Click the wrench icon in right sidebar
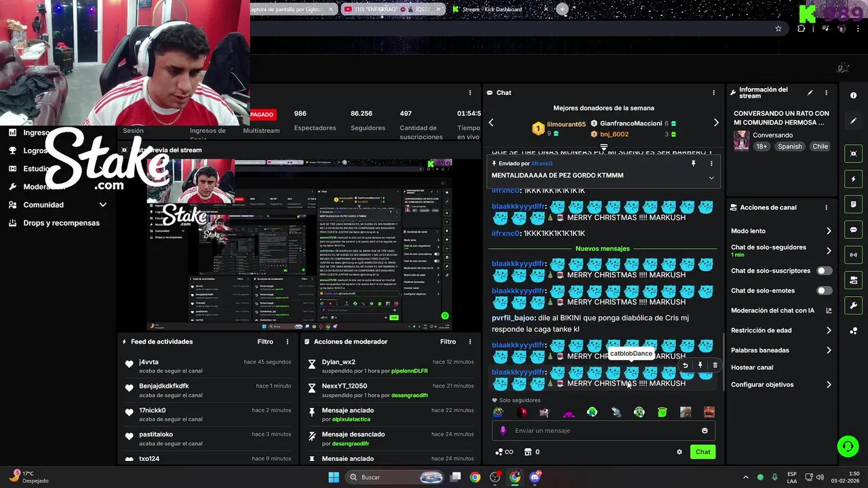 click(853, 306)
